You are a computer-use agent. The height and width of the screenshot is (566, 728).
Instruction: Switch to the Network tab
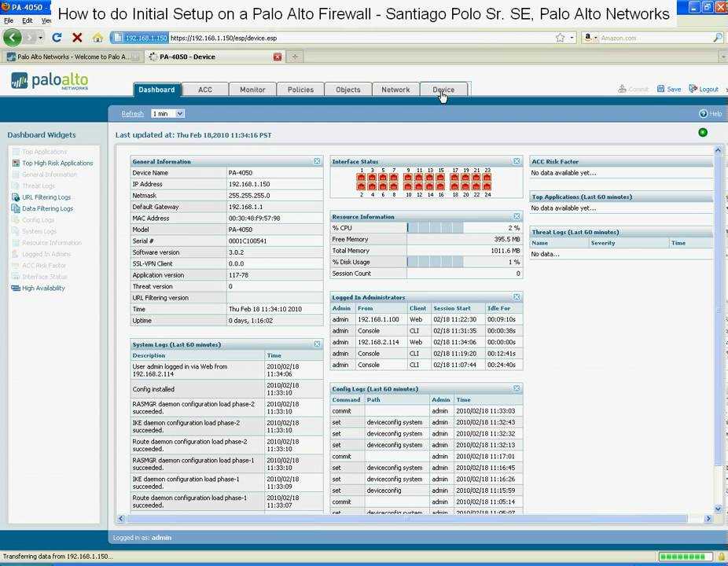[395, 89]
